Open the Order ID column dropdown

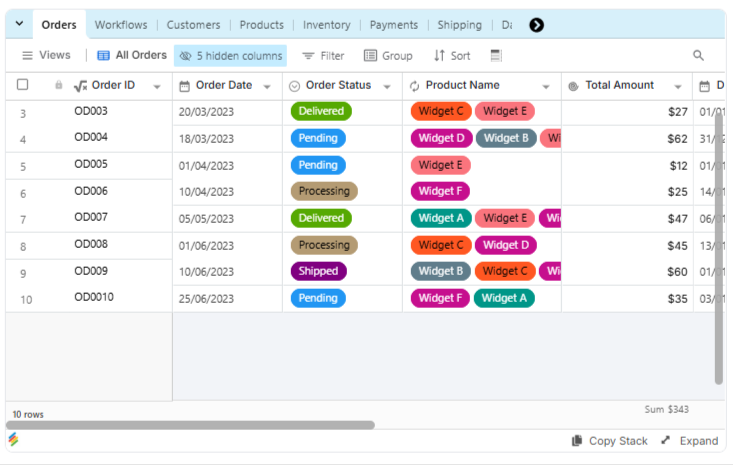click(157, 86)
